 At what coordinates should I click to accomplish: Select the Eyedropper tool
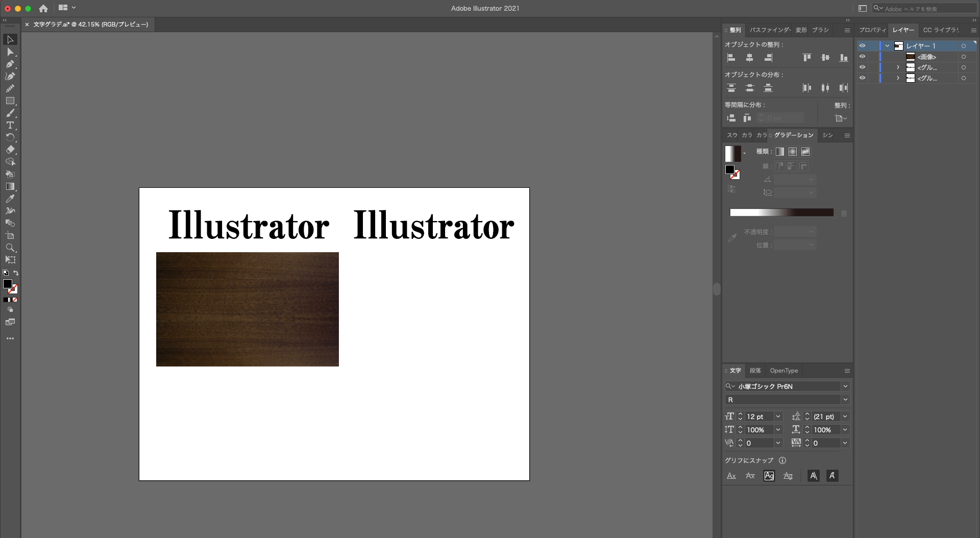(10, 199)
